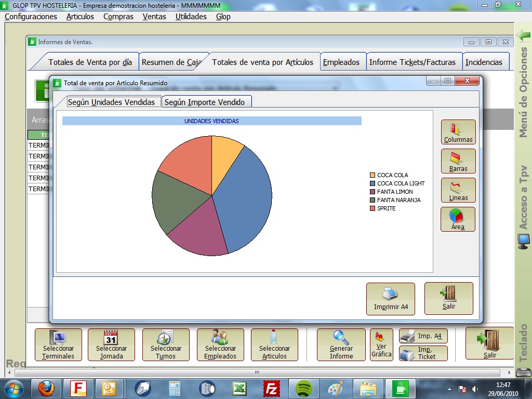The image size is (532, 399).
Task: Select Según Unidades Vendidas tab
Action: 111,102
